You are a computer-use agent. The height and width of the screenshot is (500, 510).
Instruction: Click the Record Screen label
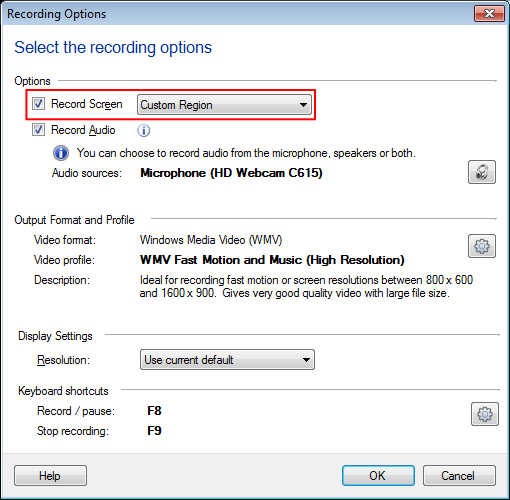(87, 104)
